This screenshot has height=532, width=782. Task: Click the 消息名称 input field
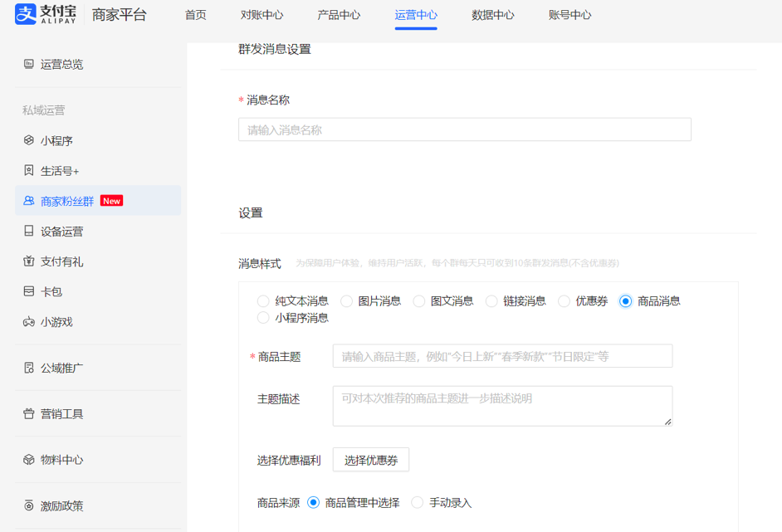pos(464,129)
